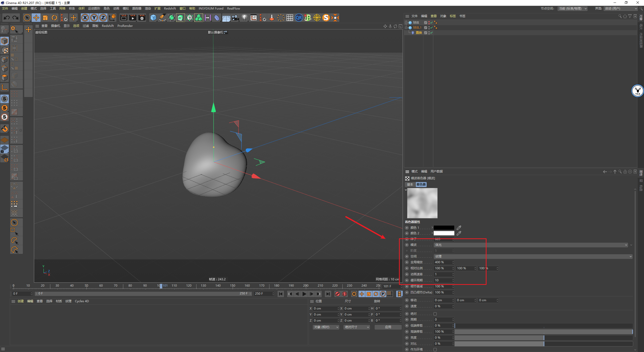
Task: Switch to the 基本 tab
Action: 410,185
